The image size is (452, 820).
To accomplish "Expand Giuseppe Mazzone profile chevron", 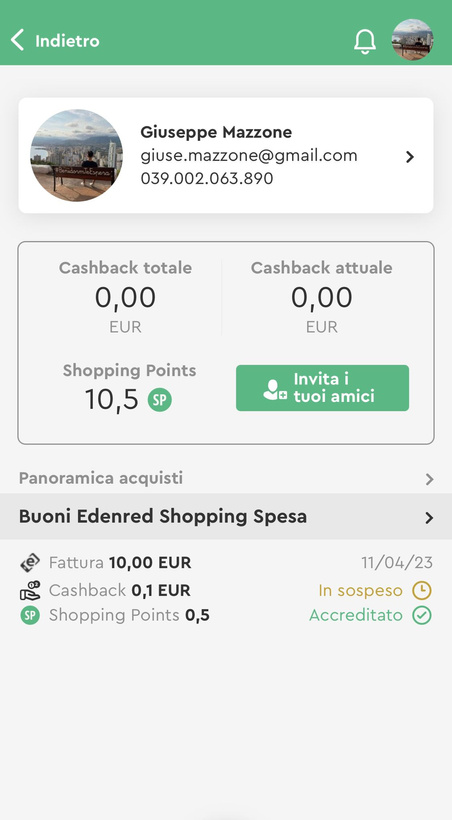I will [x=410, y=157].
